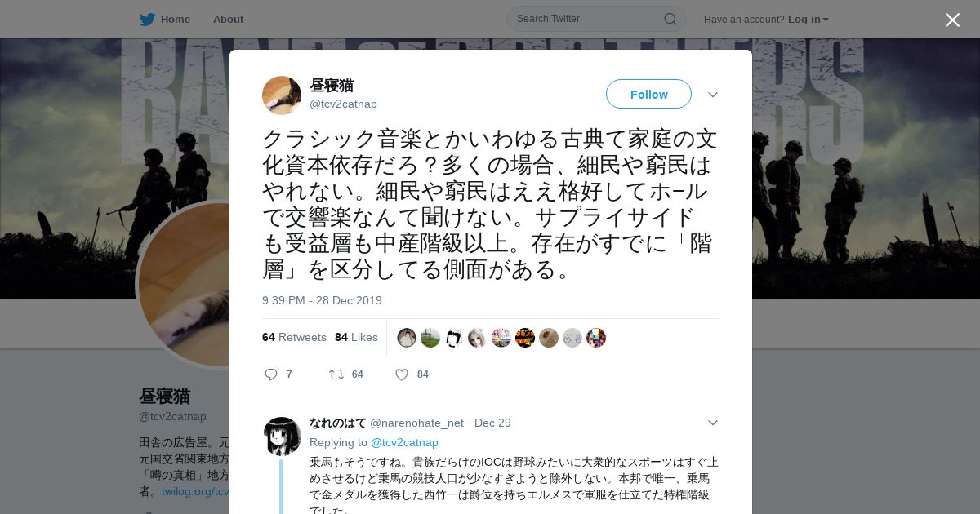
Task: Click the Twitter bird Home icon
Action: [x=147, y=19]
